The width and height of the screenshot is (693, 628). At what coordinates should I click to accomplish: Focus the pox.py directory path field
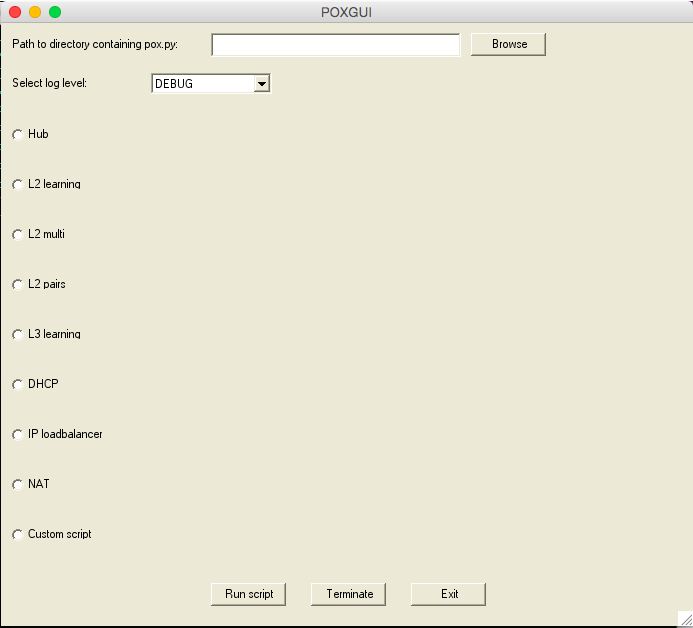[336, 45]
